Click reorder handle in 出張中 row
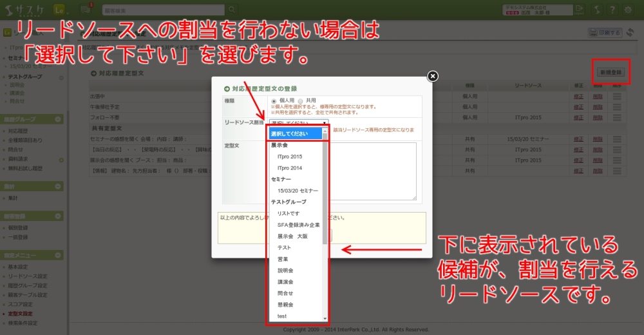Screen dimensions: 644x335 [617, 96]
